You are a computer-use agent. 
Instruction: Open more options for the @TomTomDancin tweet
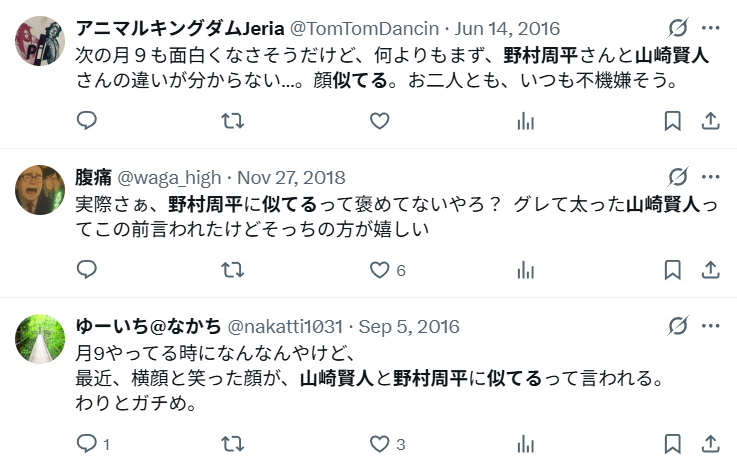point(710,28)
